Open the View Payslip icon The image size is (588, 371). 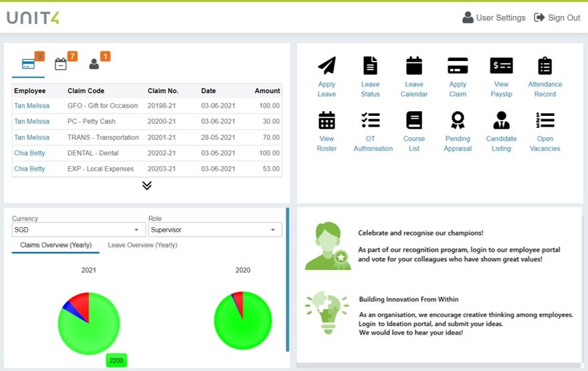502,66
